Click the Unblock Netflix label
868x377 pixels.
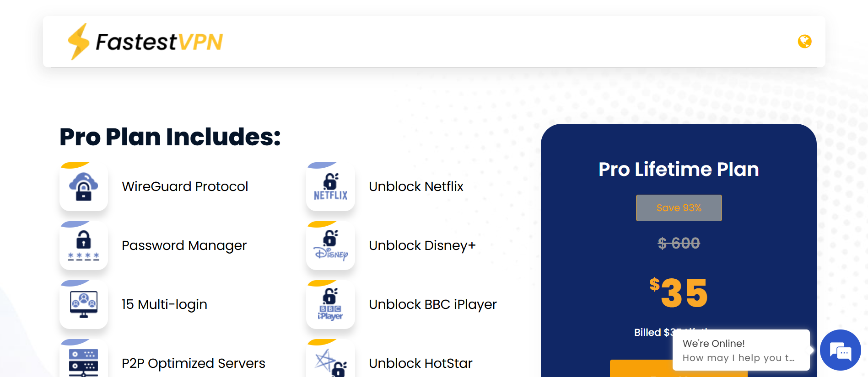coord(416,186)
